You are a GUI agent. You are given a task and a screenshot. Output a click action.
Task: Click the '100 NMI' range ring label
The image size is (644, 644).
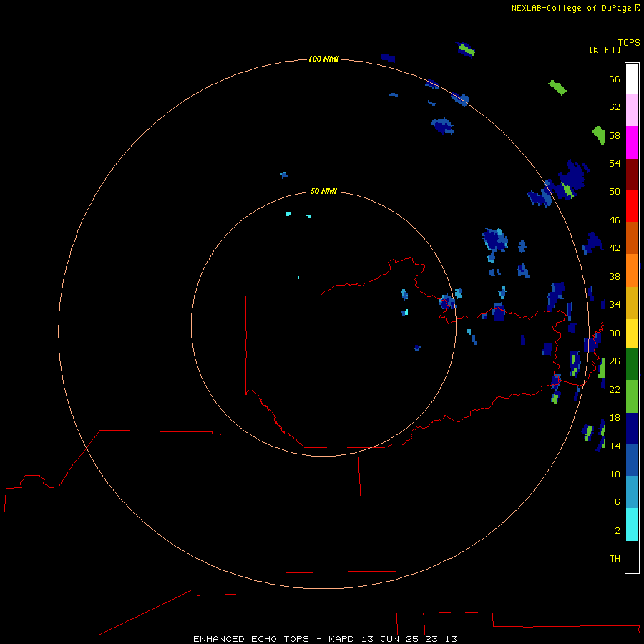coord(323,59)
